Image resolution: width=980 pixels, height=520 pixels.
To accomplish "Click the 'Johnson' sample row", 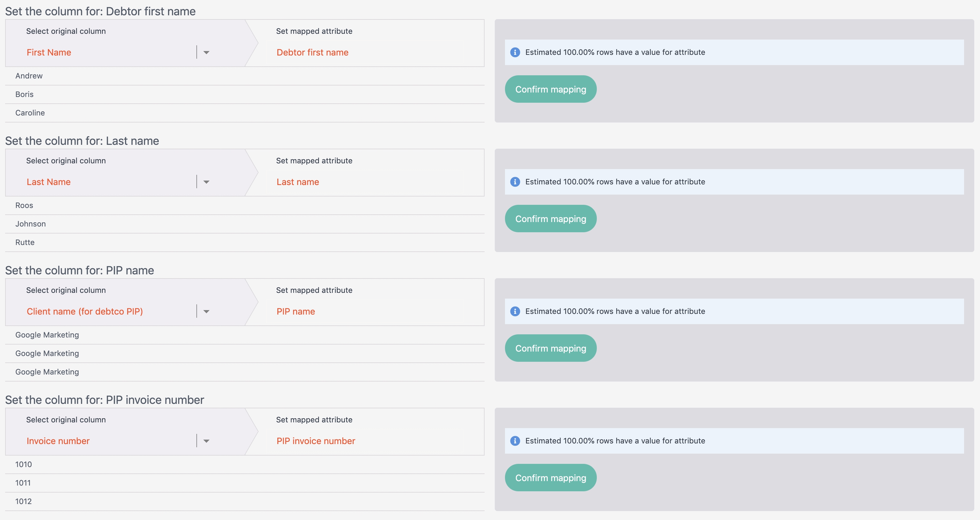I will [x=245, y=224].
